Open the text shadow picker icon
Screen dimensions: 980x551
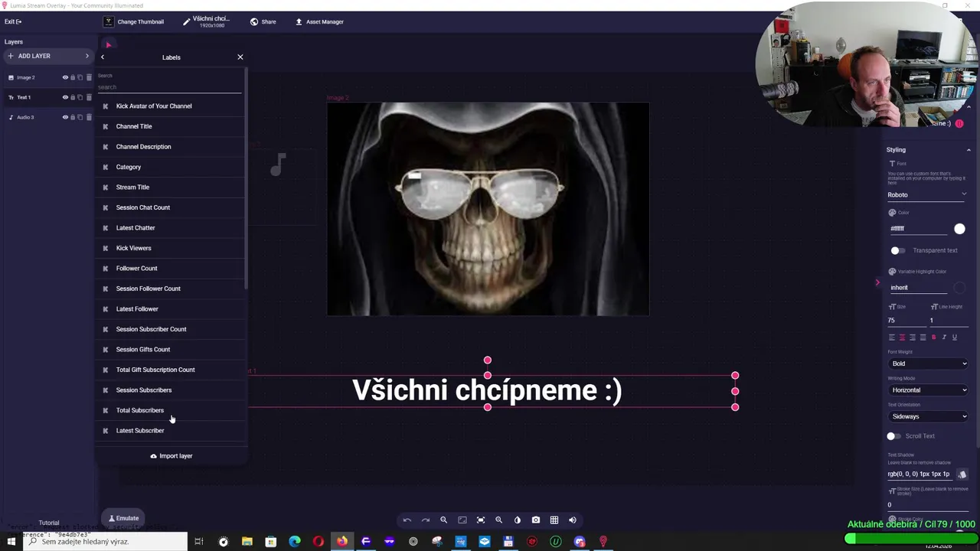coord(962,474)
